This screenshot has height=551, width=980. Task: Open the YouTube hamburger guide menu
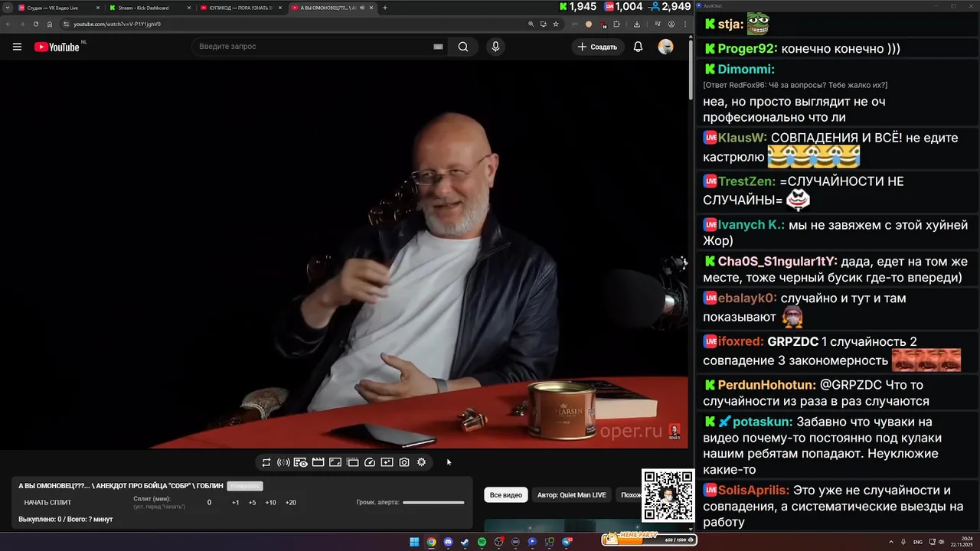pos(17,47)
